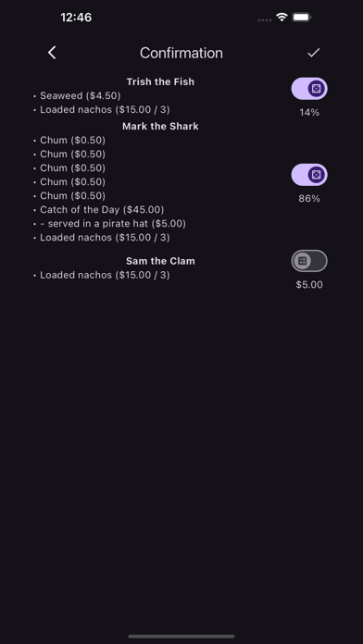This screenshot has height=644, width=363.
Task: Tap the 86% share label
Action: pos(309,198)
